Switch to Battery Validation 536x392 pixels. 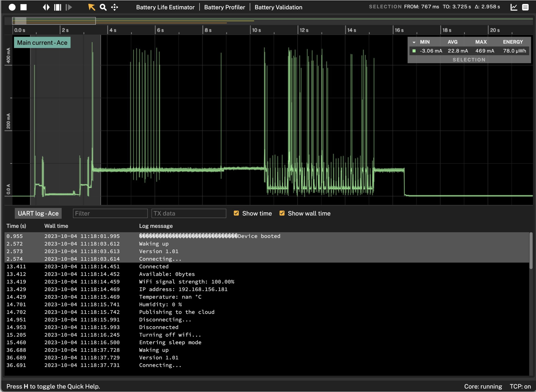click(278, 7)
